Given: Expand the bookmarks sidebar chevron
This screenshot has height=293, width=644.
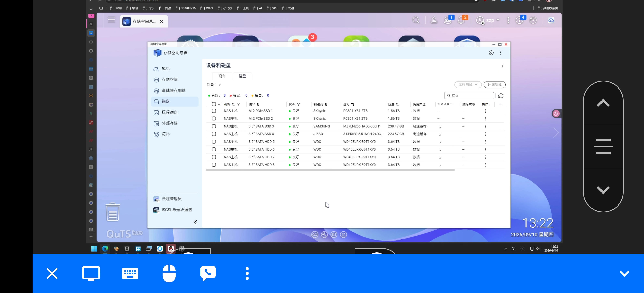Looking at the screenshot, I should click(91, 9).
